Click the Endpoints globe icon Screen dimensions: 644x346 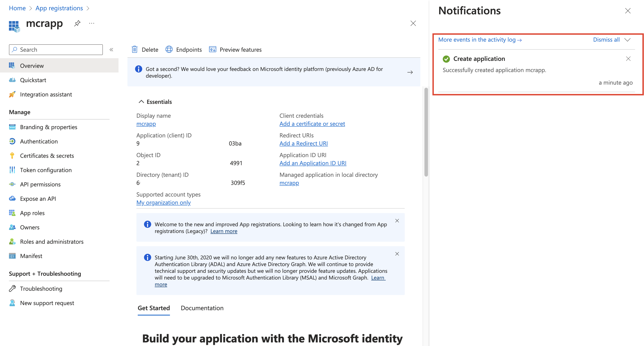pyautogui.click(x=169, y=49)
